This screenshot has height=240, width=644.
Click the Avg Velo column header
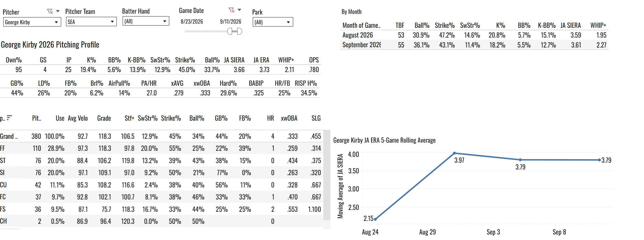[78, 118]
